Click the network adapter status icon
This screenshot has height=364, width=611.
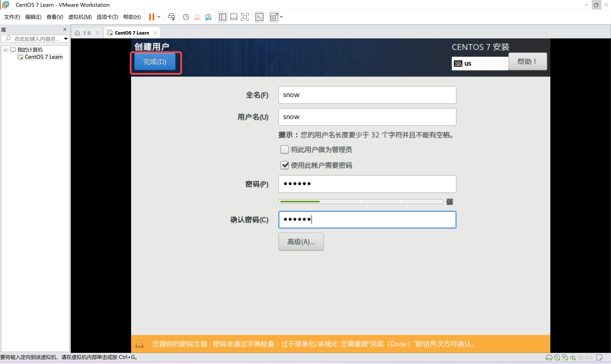pyautogui.click(x=565, y=358)
